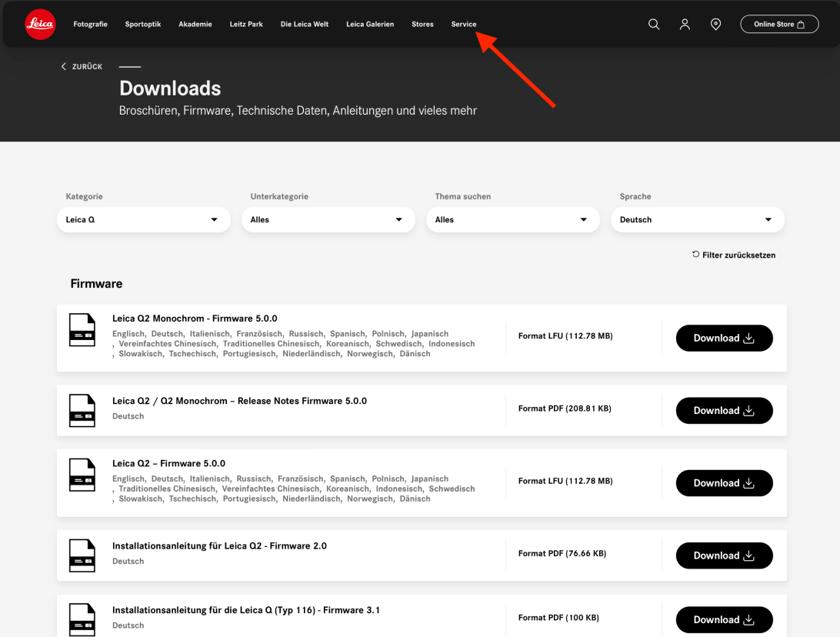Click file icon for Leica Q2 – Firmware 5.0.0
This screenshot has height=637, width=840.
coord(82,475)
